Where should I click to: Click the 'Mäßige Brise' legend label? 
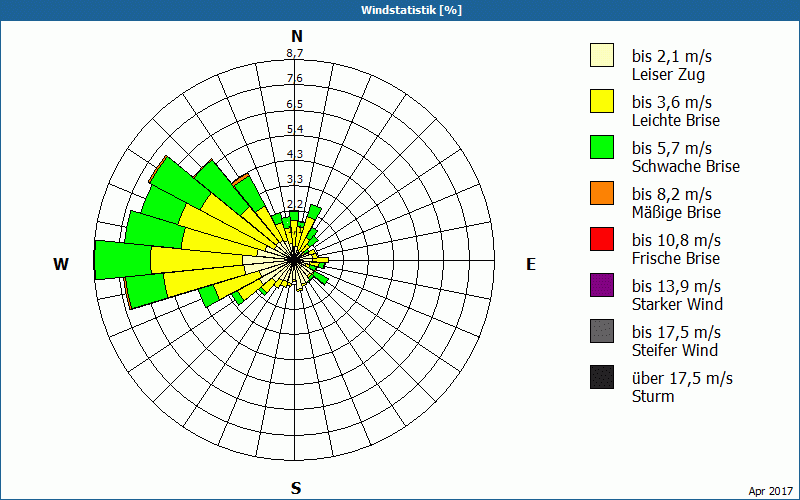click(677, 212)
